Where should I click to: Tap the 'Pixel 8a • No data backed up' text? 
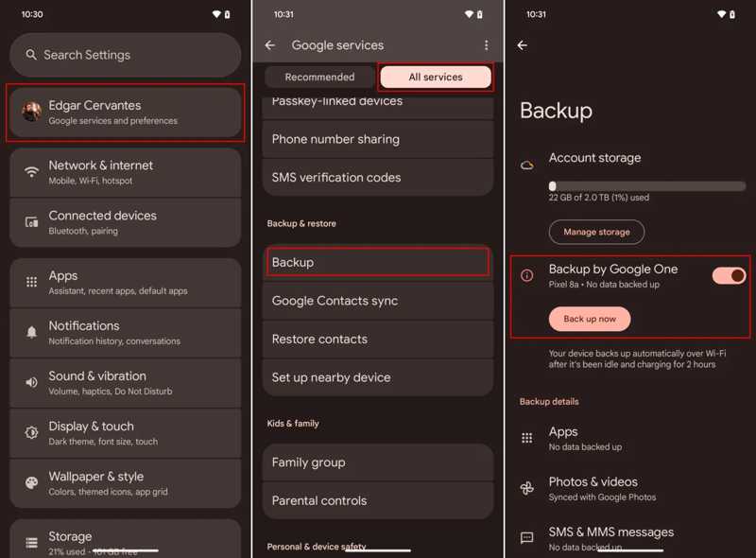(604, 285)
